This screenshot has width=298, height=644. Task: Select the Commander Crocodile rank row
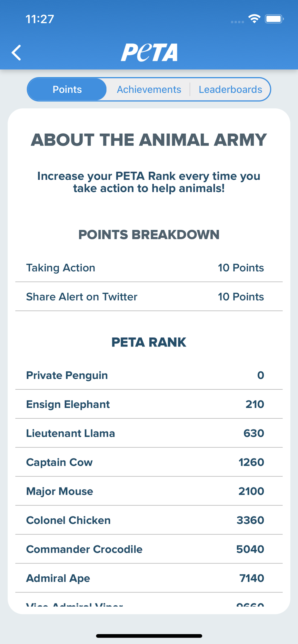[149, 549]
